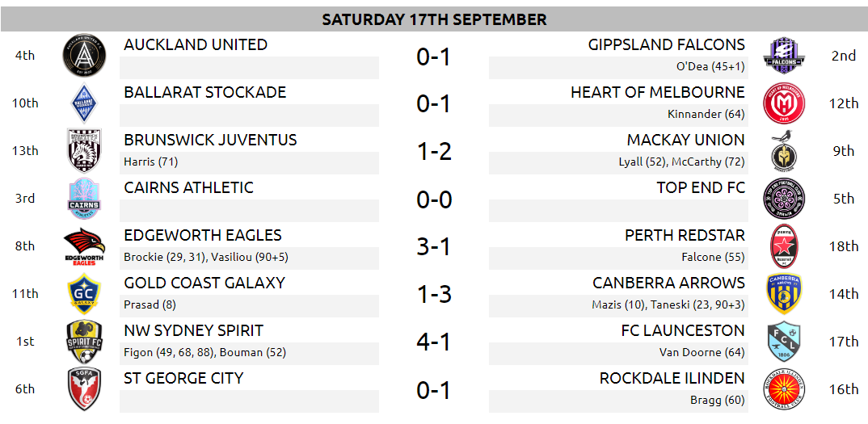The height and width of the screenshot is (424, 868).
Task: Click the Perth Redstar red star badge
Action: point(783,246)
